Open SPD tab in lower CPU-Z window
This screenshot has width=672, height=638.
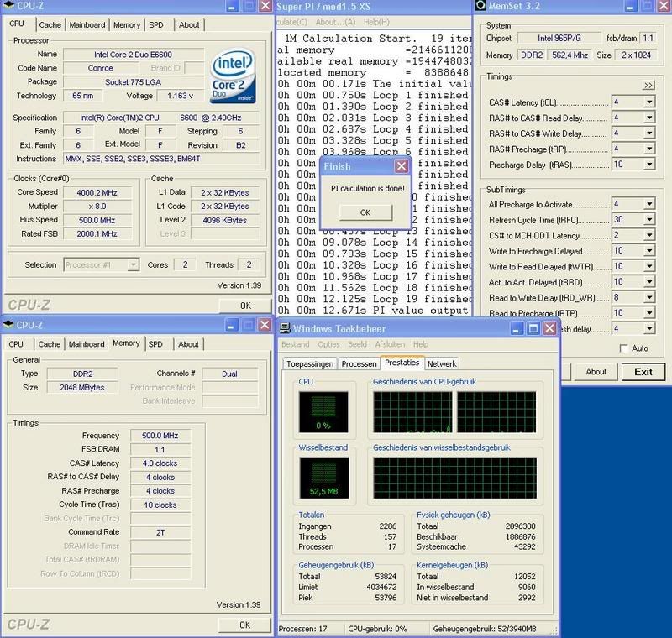click(155, 344)
